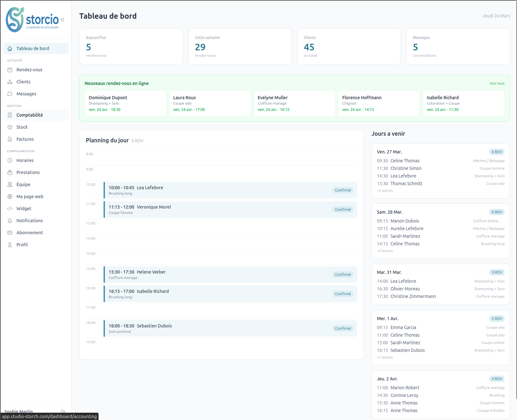This screenshot has height=420, width=517.
Task: Click the Clients total stat card
Action: coord(349,47)
